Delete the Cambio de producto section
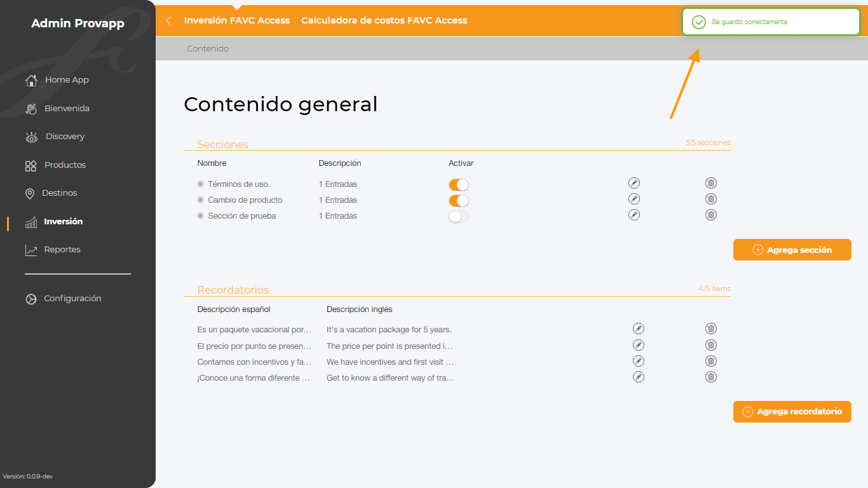 (x=711, y=199)
